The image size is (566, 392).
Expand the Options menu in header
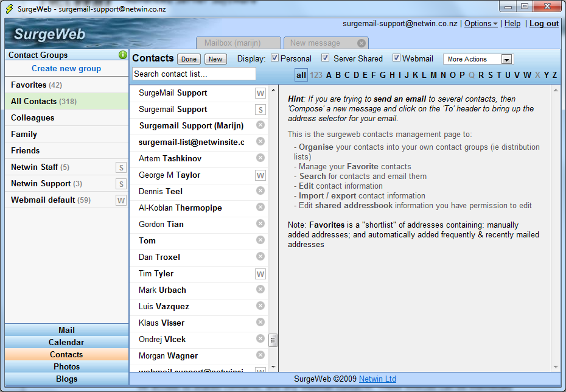coord(481,24)
